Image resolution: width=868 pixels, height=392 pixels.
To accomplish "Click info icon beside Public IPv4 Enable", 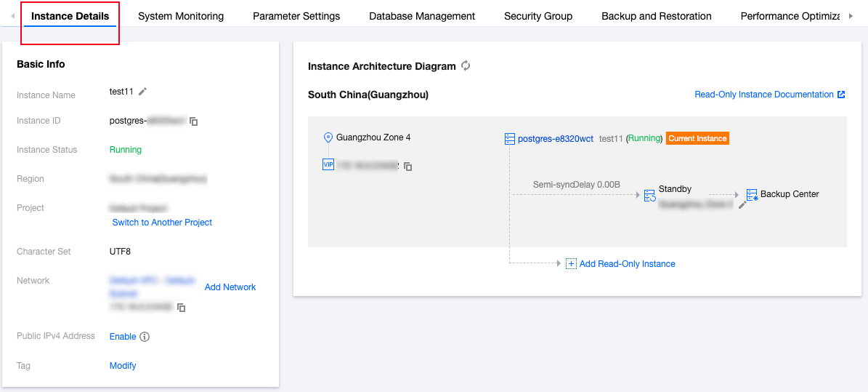I will point(145,337).
